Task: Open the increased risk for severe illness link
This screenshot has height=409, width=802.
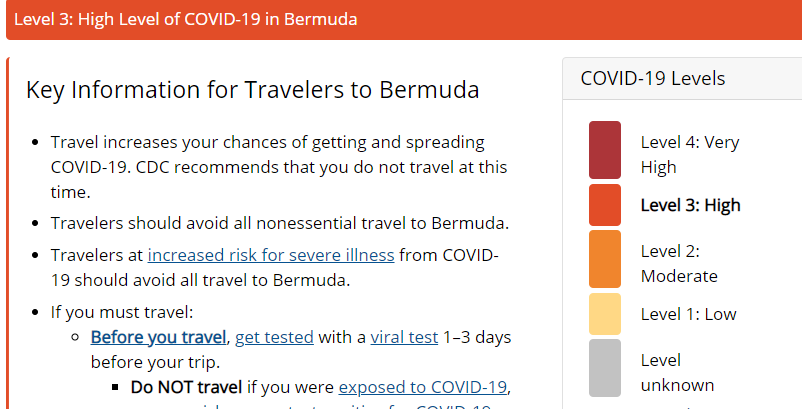Action: [270, 255]
